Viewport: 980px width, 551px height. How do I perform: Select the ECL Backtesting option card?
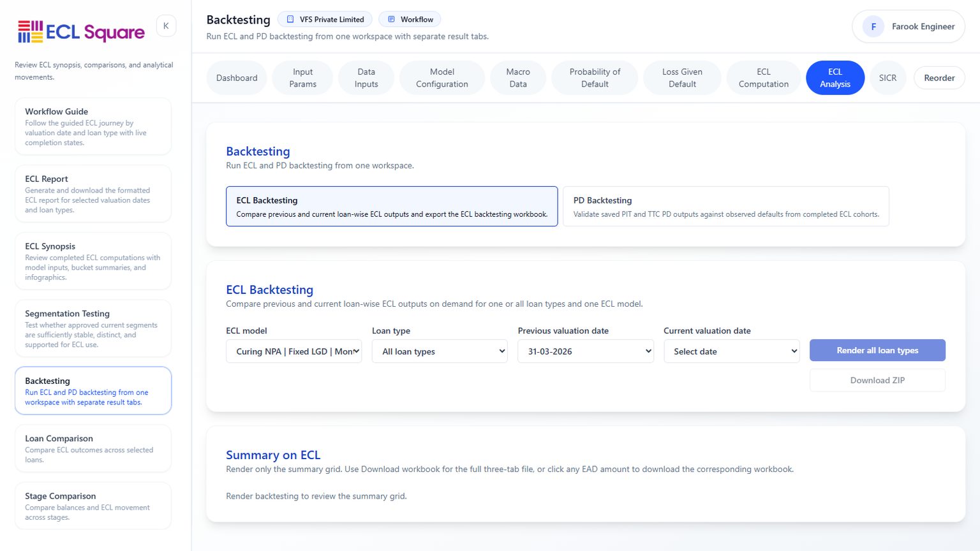click(x=392, y=207)
